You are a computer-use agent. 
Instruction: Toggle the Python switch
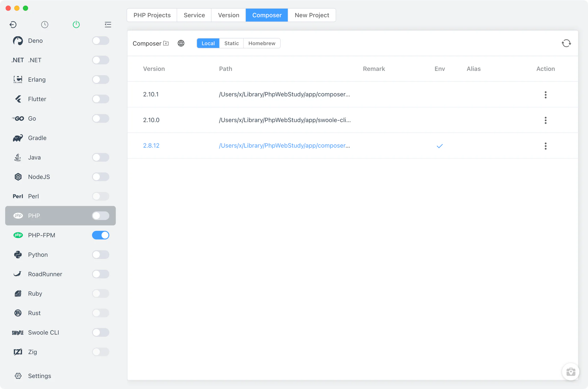pos(100,255)
